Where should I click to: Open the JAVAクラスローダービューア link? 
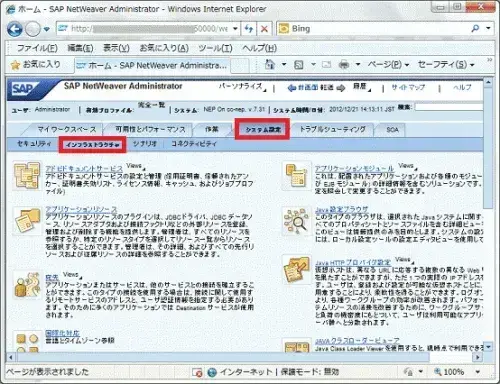point(357,341)
